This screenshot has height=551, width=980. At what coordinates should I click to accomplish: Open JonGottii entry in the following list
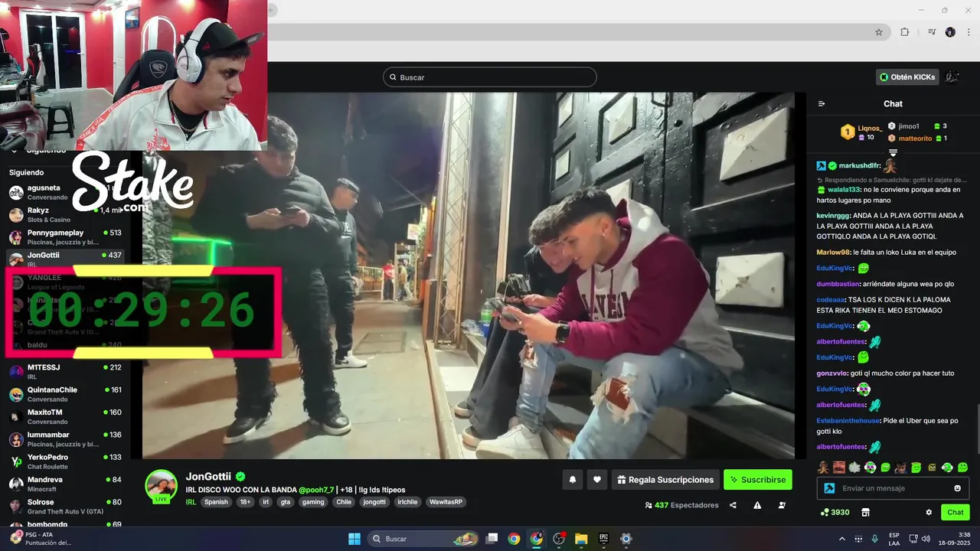pos(65,259)
